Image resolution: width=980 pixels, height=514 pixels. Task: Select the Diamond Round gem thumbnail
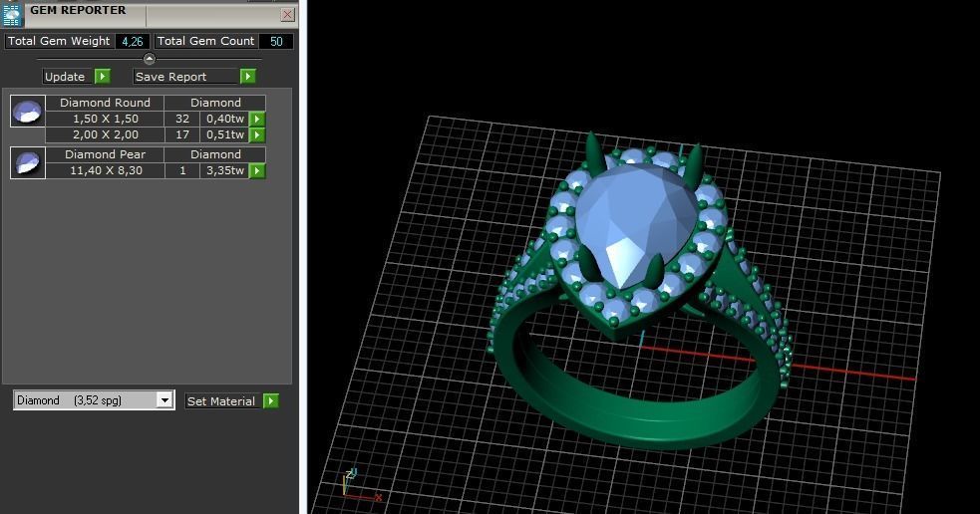(x=28, y=112)
